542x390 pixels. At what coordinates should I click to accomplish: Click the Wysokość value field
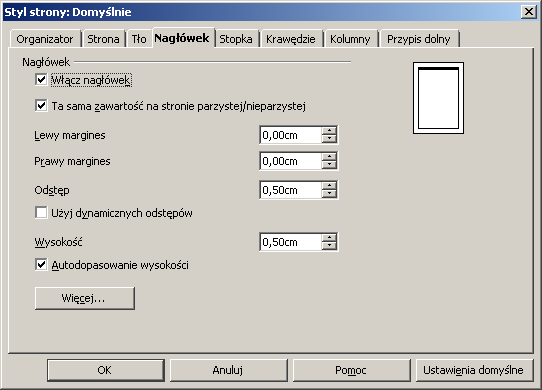[291, 242]
